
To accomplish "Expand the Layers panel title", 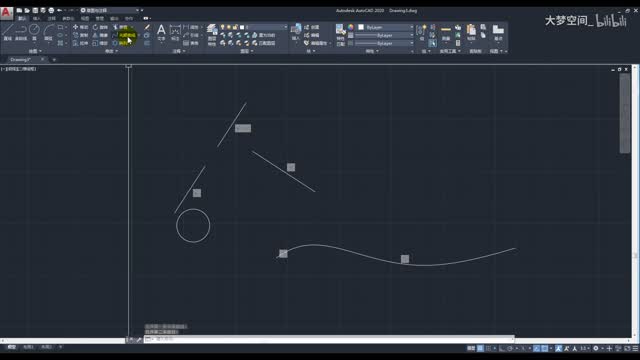I will pos(247,51).
